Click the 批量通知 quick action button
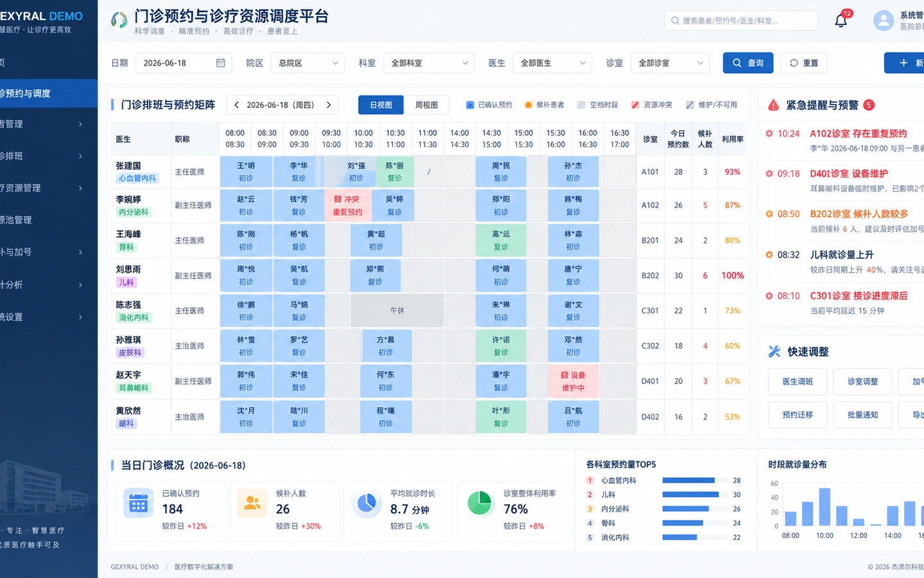The width and height of the screenshot is (924, 578). tap(862, 415)
